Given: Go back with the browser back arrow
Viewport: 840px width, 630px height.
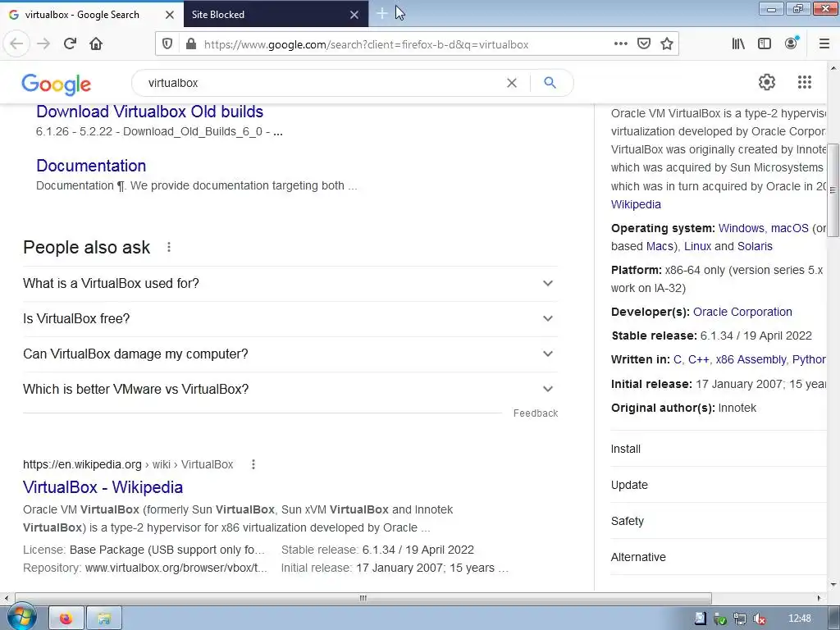Looking at the screenshot, I should (16, 43).
